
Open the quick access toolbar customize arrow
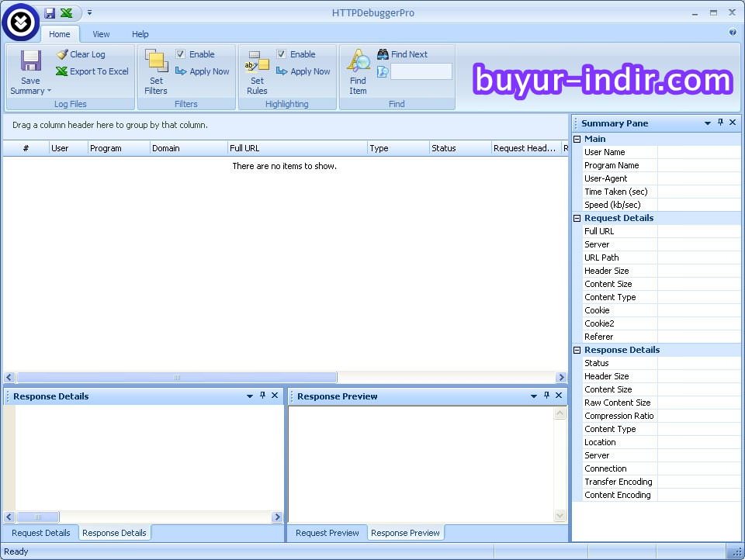tap(89, 13)
